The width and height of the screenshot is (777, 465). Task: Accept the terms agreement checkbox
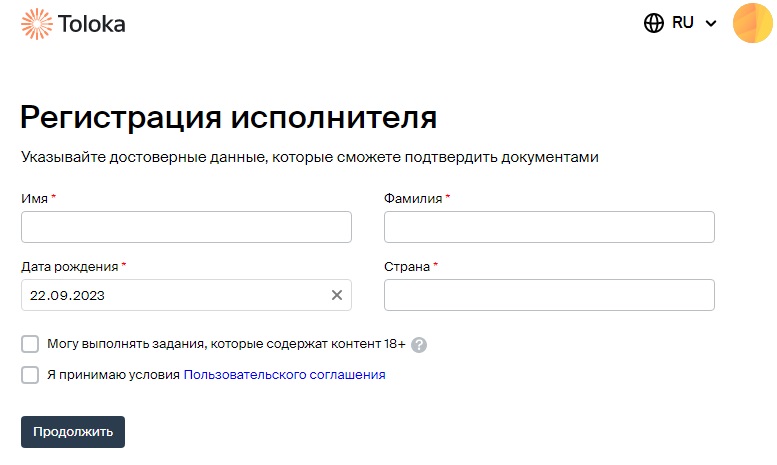click(30, 375)
